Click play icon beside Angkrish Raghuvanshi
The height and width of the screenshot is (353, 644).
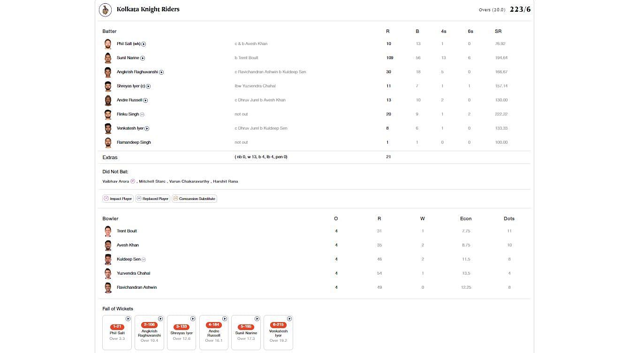click(161, 72)
